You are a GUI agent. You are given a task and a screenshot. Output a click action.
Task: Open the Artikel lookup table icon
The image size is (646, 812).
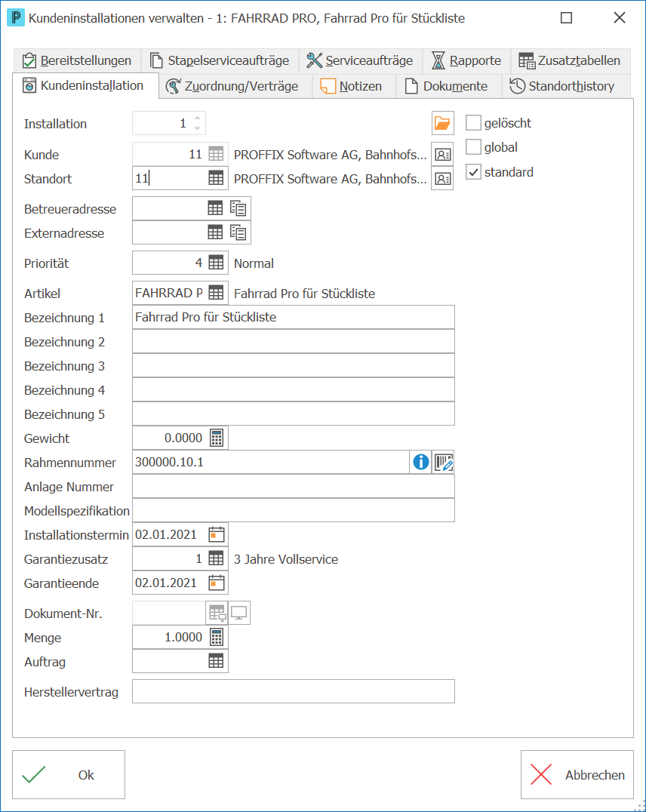pyautogui.click(x=216, y=293)
